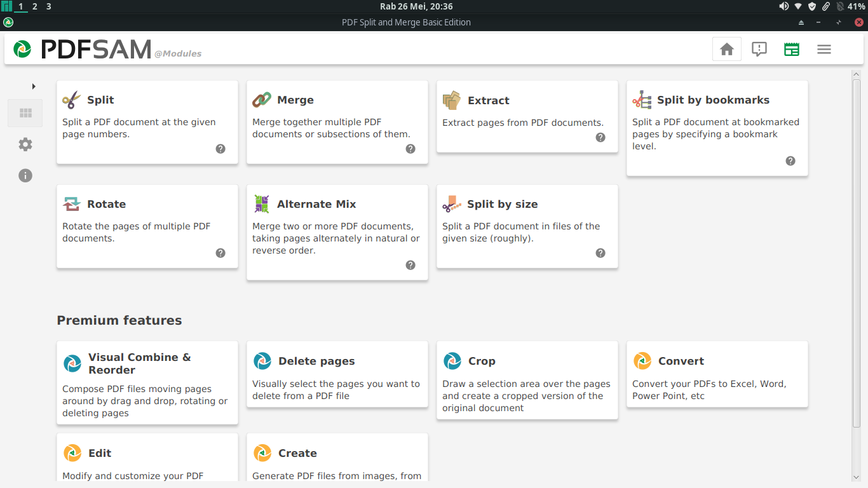868x488 pixels.
Task: Click the Delete pages premium icon
Action: pyautogui.click(x=262, y=361)
